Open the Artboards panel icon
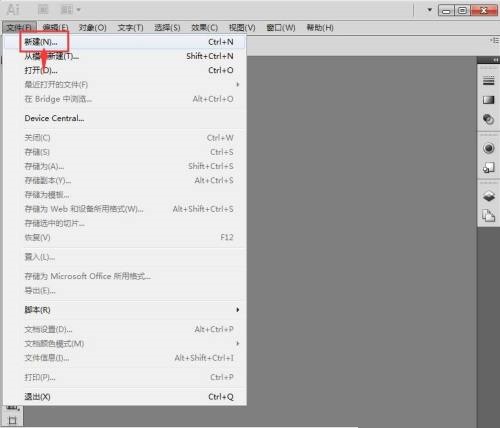This screenshot has height=428, width=500. click(489, 216)
